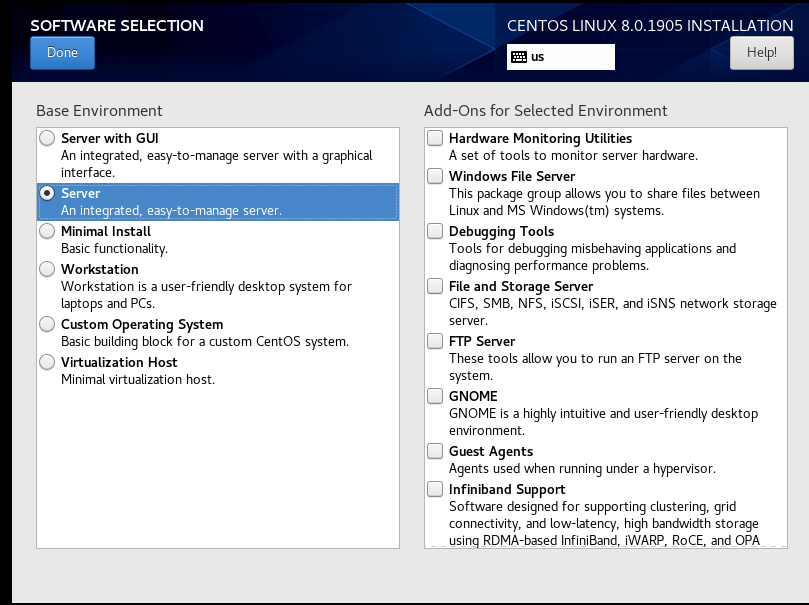Pick the Workstation radio button
Viewport: 809px width, 605px height.
(x=47, y=269)
